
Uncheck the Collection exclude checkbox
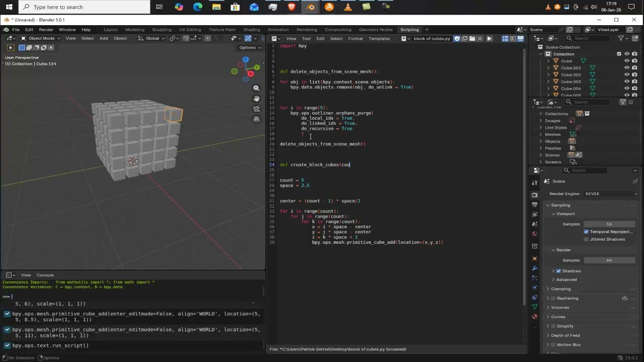tap(619, 54)
